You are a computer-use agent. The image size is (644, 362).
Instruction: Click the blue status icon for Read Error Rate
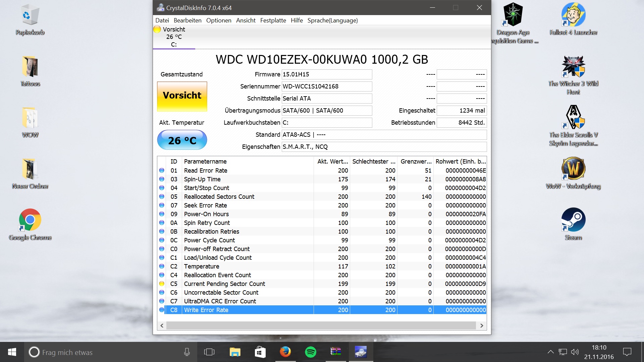click(x=162, y=171)
